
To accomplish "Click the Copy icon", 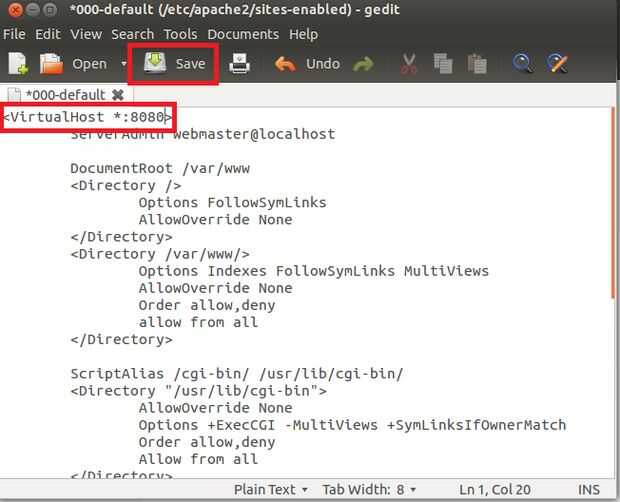I will [443, 63].
